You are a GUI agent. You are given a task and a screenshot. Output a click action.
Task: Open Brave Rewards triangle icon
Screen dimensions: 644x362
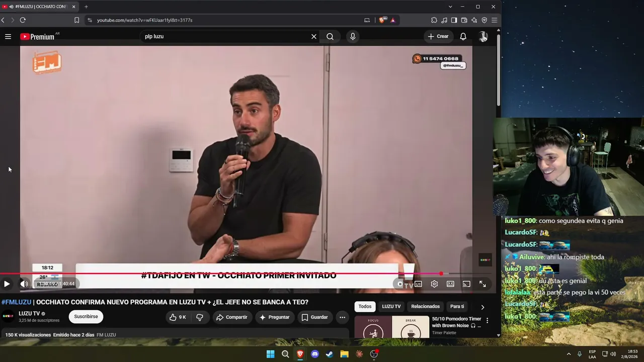(x=393, y=20)
